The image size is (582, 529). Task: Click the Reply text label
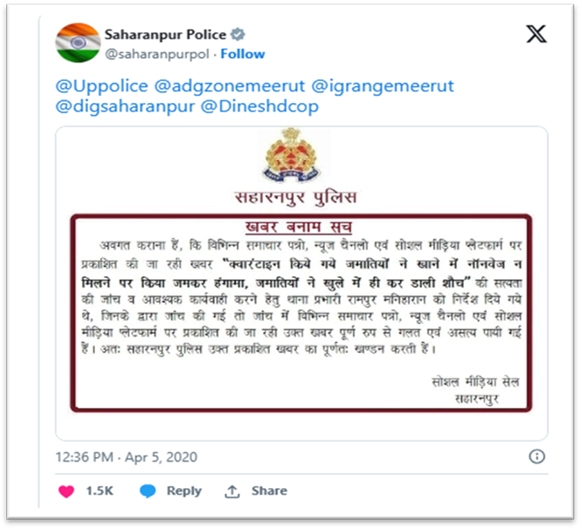tap(184, 491)
